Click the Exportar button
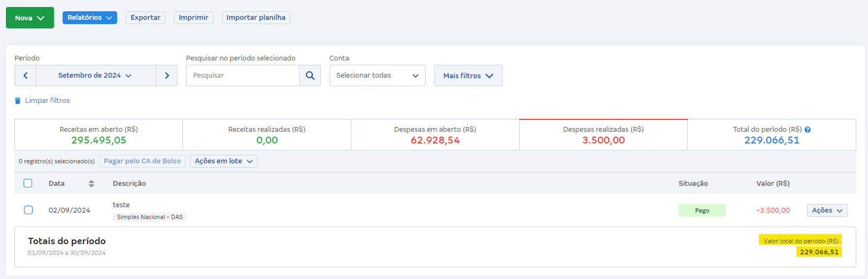Screen dimensions: 868x279 click(145, 18)
